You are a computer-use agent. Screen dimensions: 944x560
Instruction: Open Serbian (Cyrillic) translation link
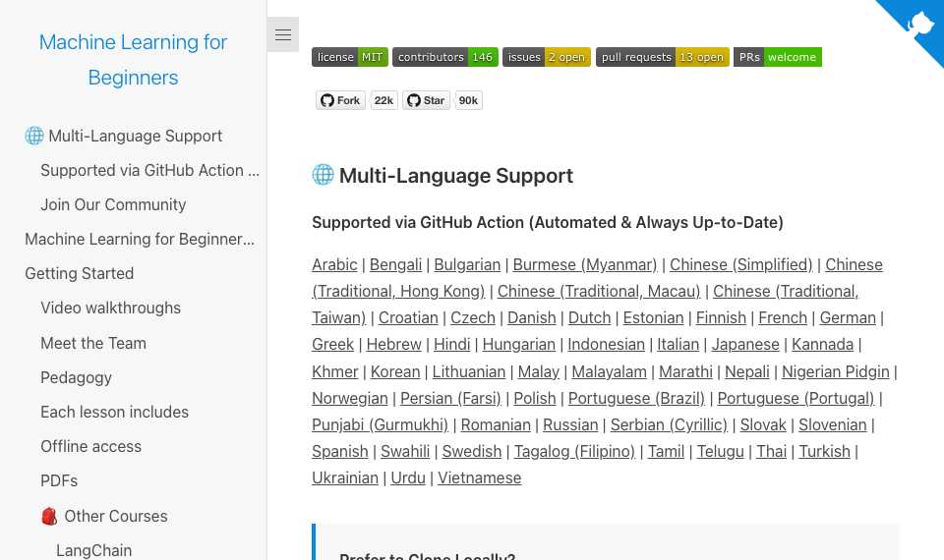pyautogui.click(x=669, y=424)
